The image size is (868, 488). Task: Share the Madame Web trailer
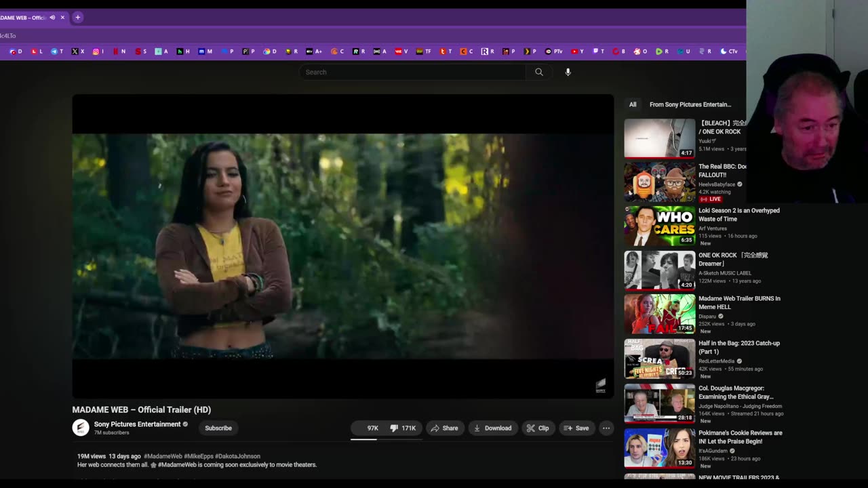(445, 428)
